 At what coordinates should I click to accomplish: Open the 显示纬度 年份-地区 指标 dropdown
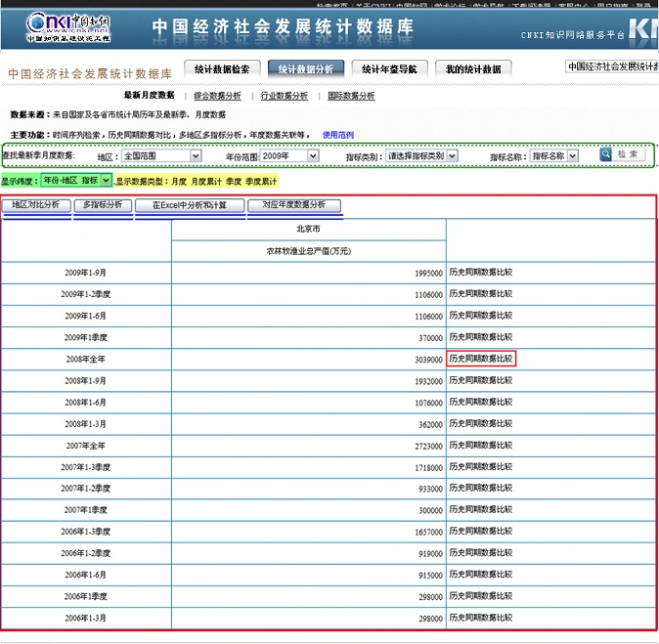pos(76,181)
